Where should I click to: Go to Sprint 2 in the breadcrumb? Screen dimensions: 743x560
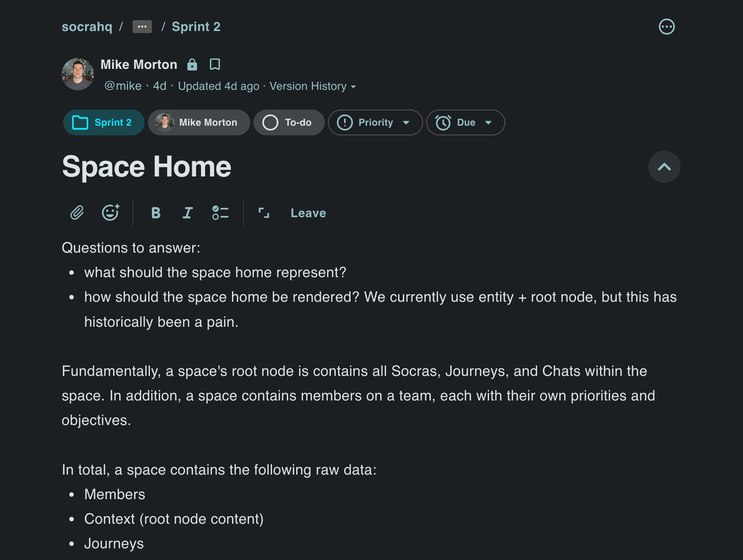[x=196, y=27]
